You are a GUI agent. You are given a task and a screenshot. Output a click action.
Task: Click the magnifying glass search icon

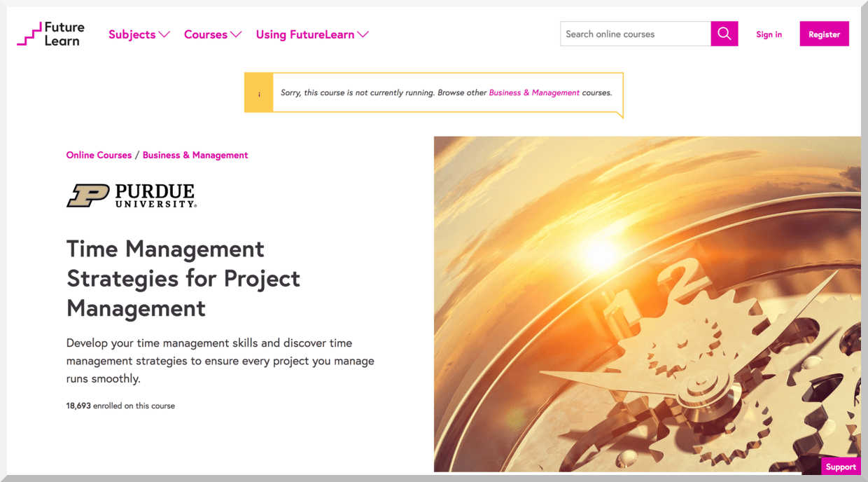[x=724, y=34]
